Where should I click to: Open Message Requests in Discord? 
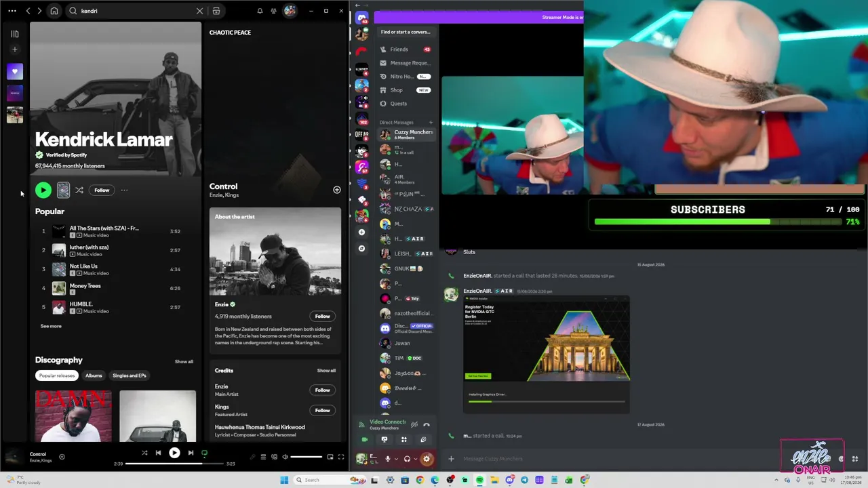(406, 63)
